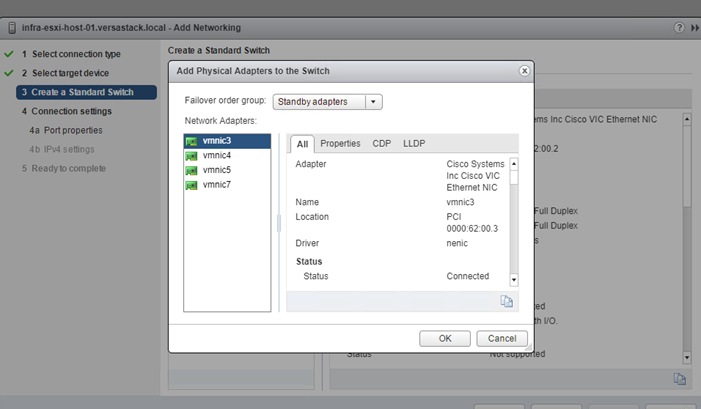Click the Location value PCI 0000:62:00.3
This screenshot has height=409, width=701.
(472, 223)
